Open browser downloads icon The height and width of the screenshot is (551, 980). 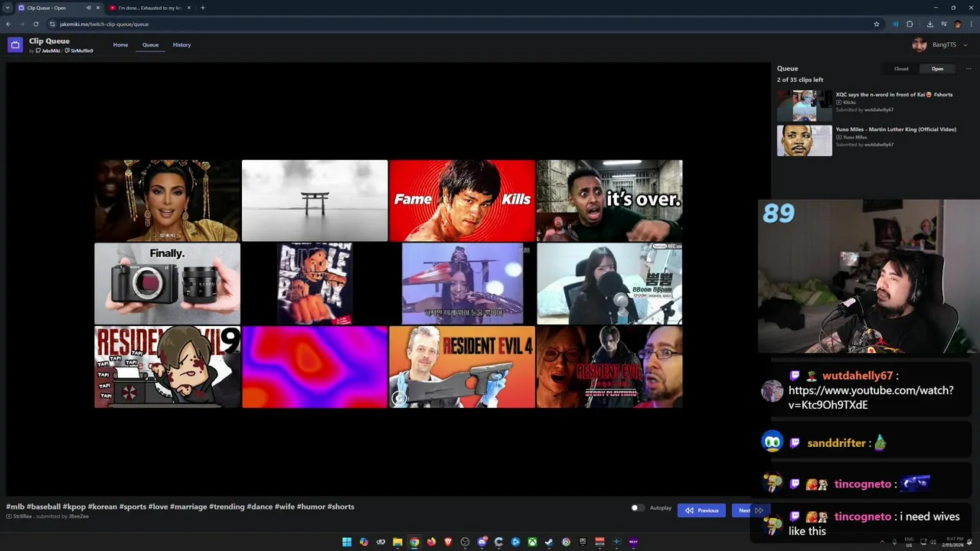tap(929, 24)
